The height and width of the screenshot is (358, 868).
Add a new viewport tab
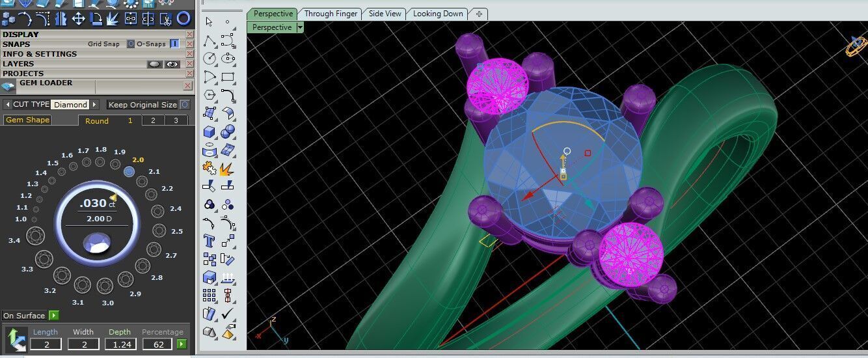tap(480, 14)
